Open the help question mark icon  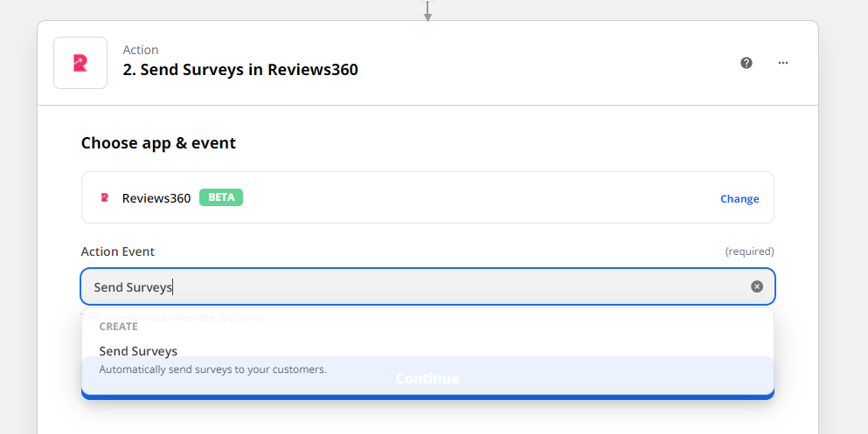click(746, 63)
